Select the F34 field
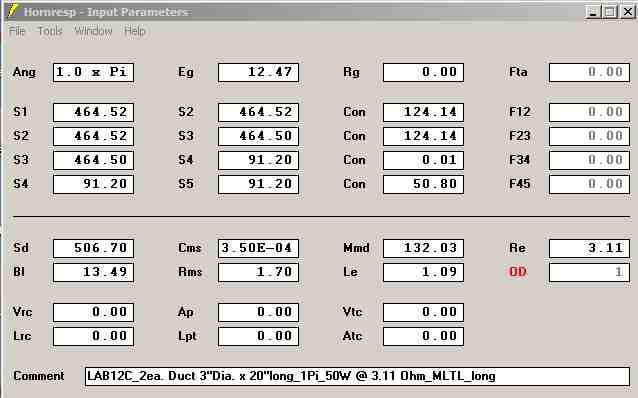This screenshot has width=638, height=398. pyautogui.click(x=589, y=160)
